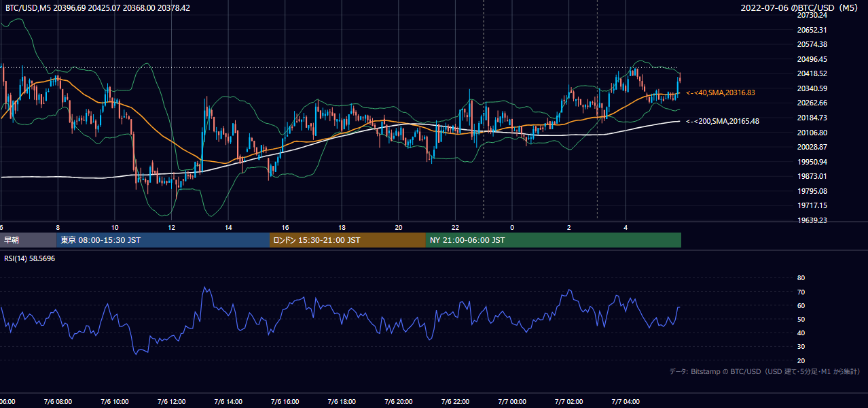Viewport: 868px width, 408px height.
Task: Click the 19873.01 price axis label
Action: pyautogui.click(x=812, y=176)
